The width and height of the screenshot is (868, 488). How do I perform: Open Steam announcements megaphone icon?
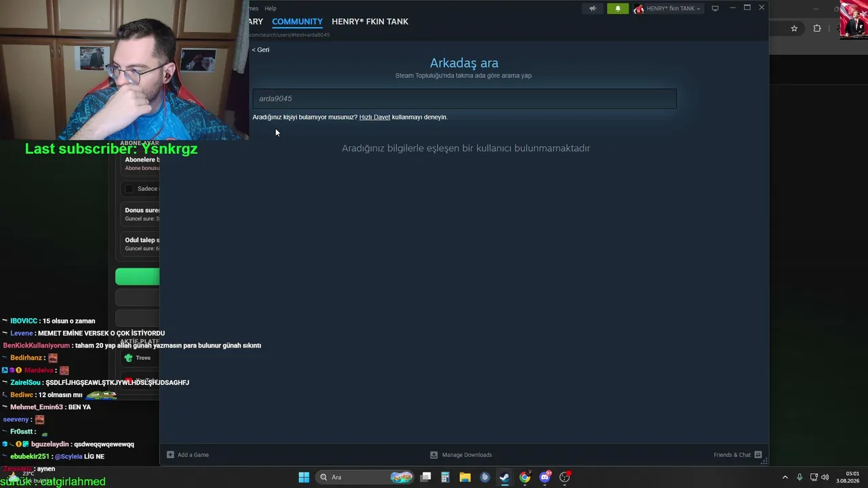tap(593, 8)
